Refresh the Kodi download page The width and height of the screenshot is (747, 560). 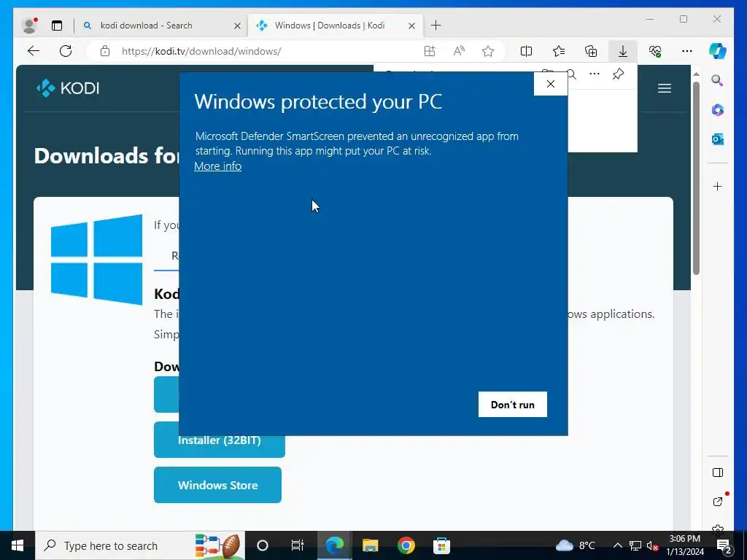coord(66,51)
